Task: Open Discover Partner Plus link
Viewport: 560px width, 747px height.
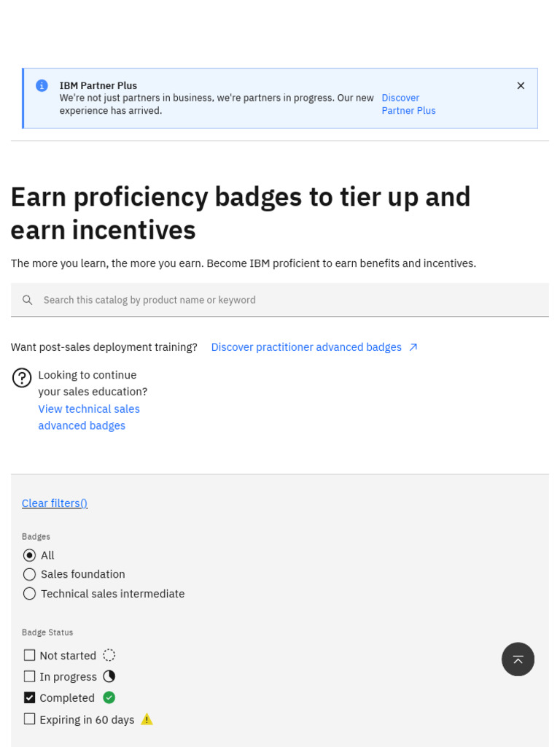Action: [408, 104]
